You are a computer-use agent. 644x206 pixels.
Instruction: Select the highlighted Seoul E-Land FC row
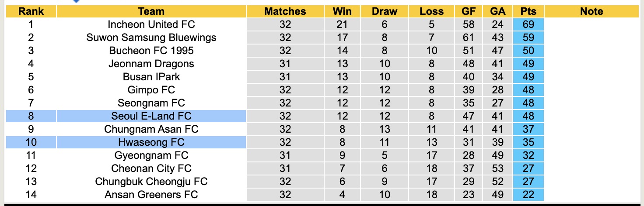point(151,116)
